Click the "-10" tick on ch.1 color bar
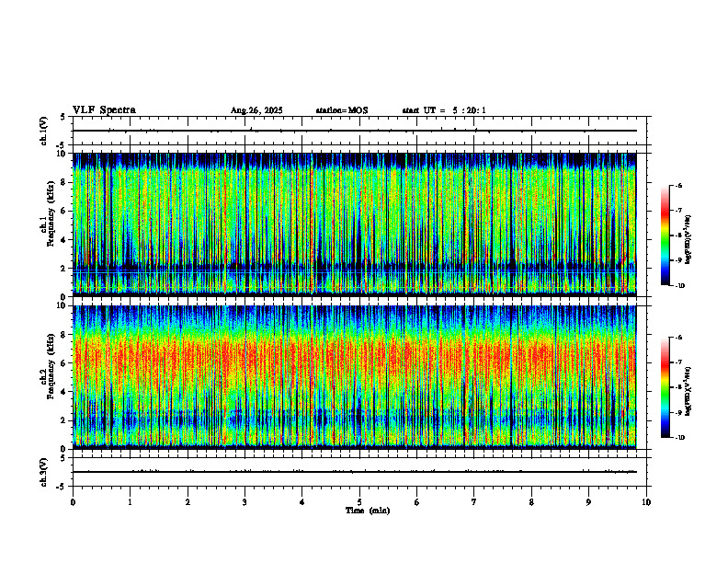The width and height of the screenshot is (728, 563). pos(679,286)
